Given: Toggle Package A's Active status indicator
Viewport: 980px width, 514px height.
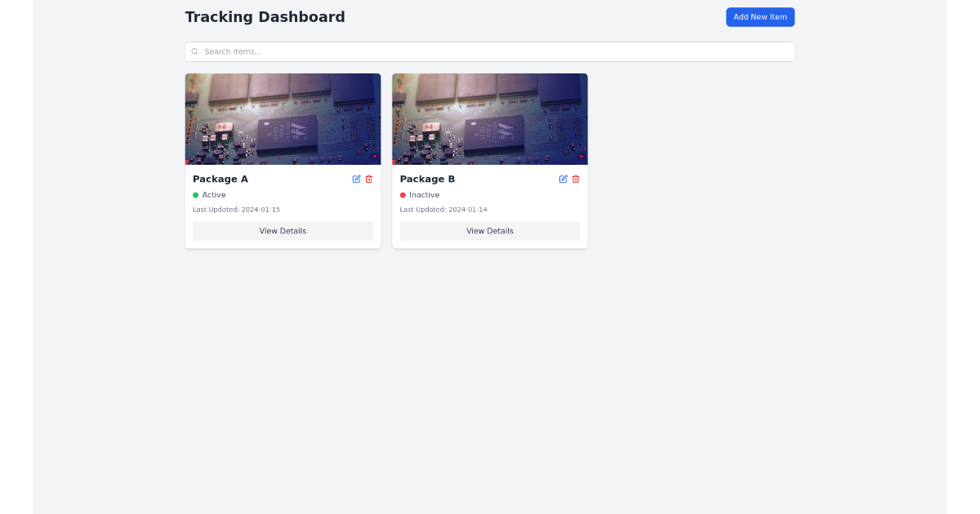Looking at the screenshot, I should 196,195.
